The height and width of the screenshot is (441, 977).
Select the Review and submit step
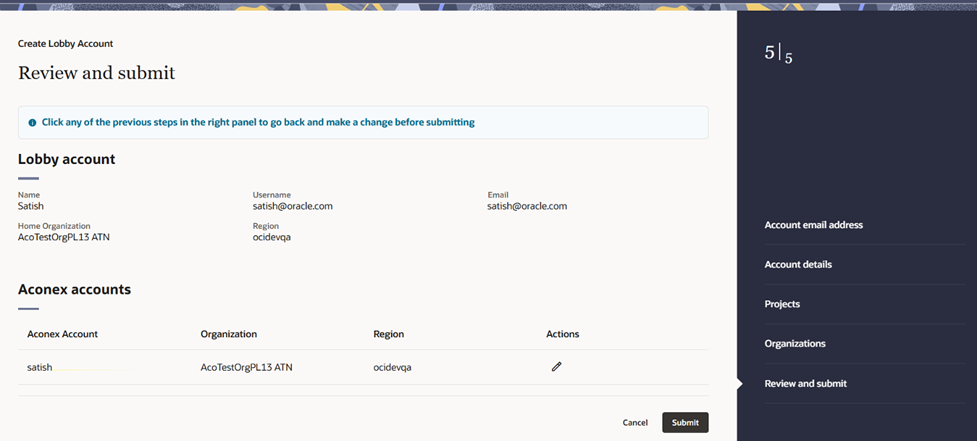(x=806, y=384)
